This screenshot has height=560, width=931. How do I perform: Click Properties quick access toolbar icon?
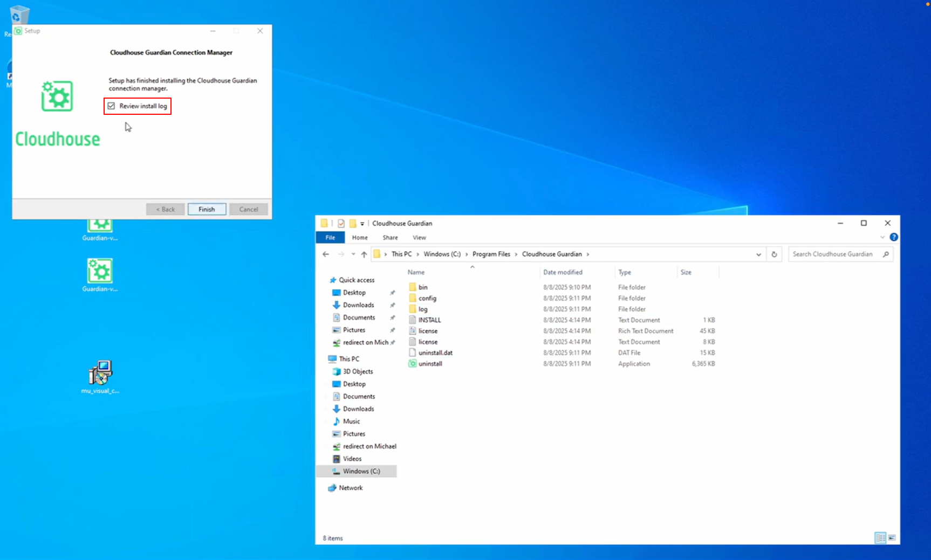(341, 223)
